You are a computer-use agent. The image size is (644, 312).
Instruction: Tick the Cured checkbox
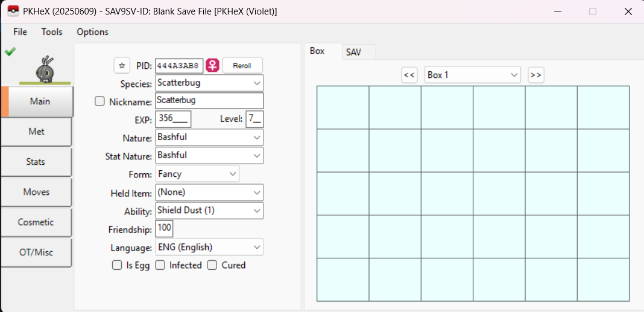pyautogui.click(x=212, y=266)
